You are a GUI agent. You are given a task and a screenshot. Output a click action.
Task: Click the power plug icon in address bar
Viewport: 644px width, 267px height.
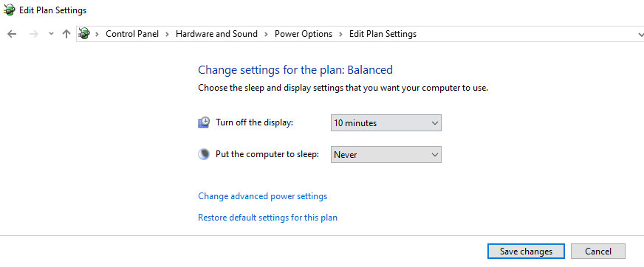point(84,34)
